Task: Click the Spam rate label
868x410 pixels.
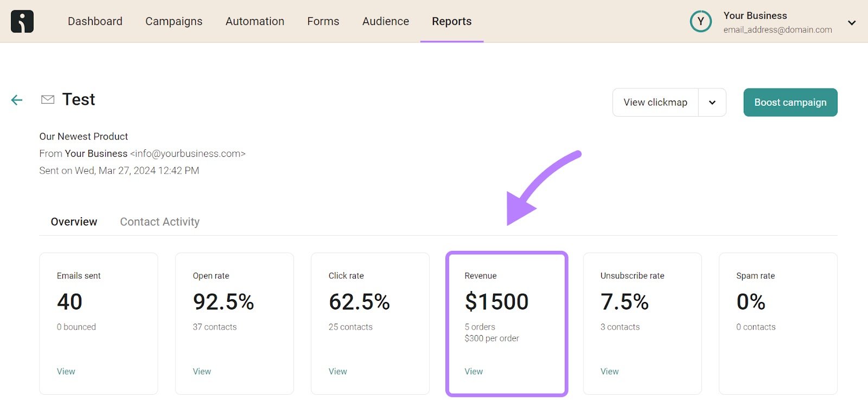Action: pyautogui.click(x=755, y=276)
